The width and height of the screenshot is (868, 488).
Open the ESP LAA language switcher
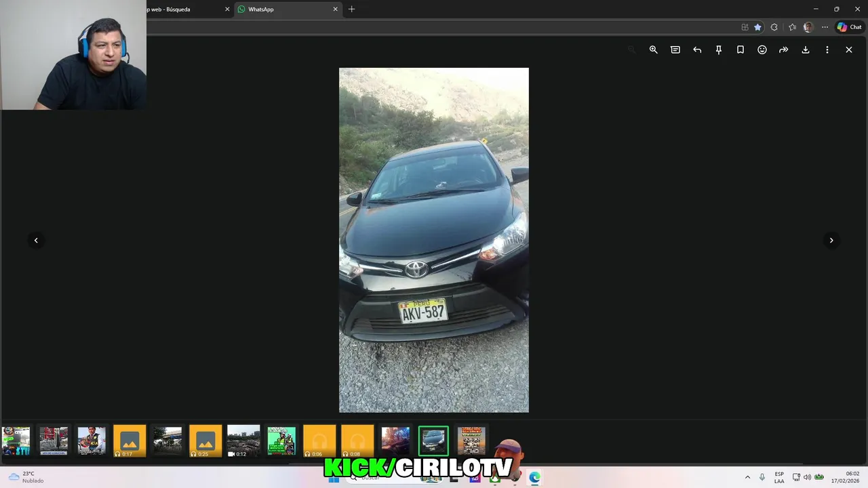tap(779, 477)
